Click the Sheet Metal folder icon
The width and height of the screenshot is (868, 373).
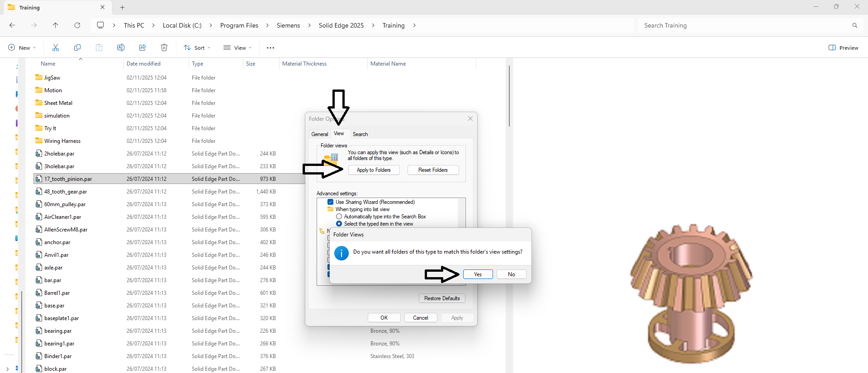click(39, 103)
